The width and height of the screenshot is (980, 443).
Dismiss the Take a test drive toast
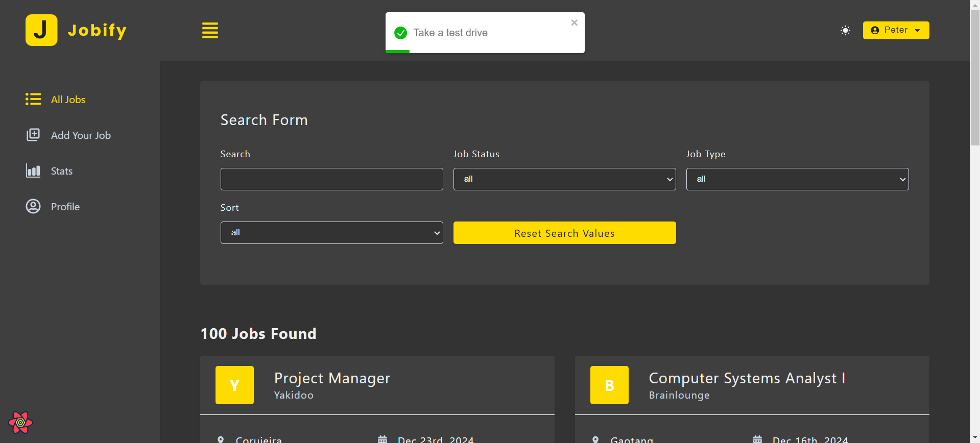pyautogui.click(x=574, y=22)
